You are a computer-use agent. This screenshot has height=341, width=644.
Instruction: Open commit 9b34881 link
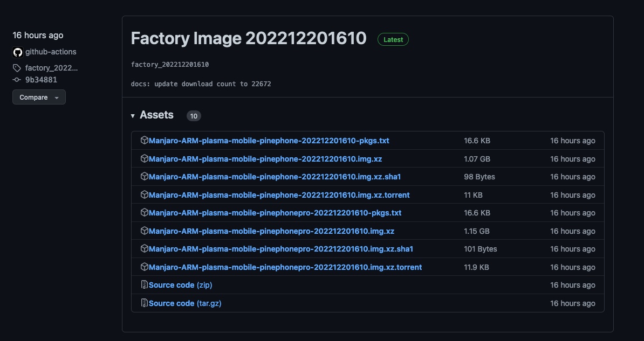click(x=41, y=80)
